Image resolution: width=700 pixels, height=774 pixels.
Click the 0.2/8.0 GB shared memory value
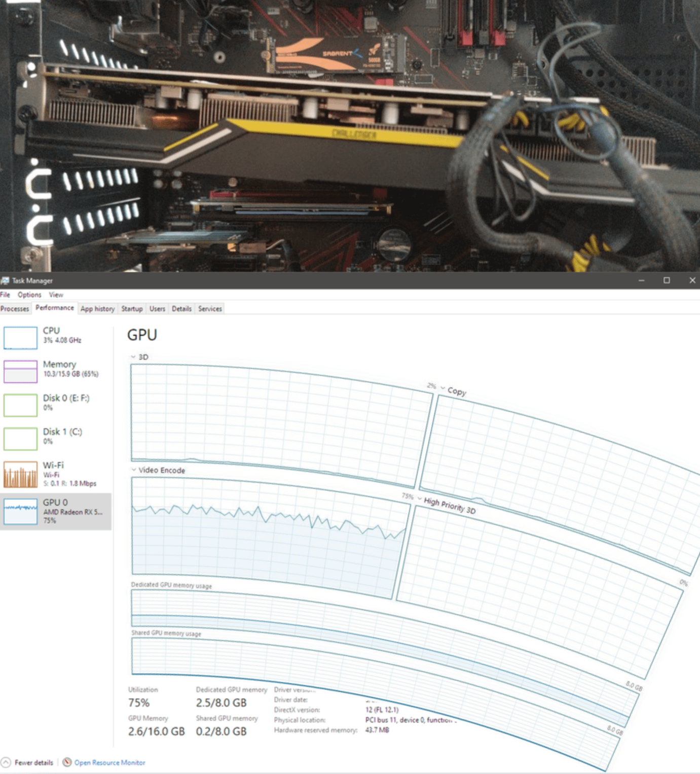pos(222,731)
